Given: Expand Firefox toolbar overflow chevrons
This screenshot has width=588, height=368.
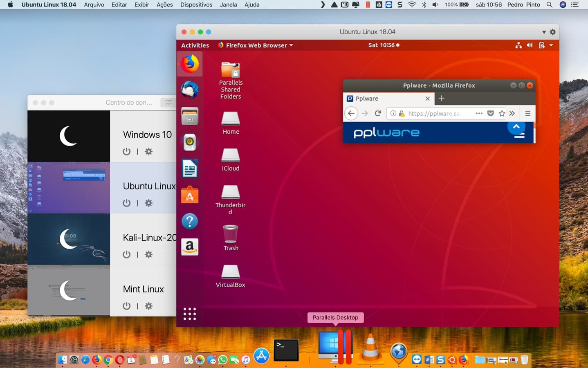Looking at the screenshot, I should click(512, 113).
